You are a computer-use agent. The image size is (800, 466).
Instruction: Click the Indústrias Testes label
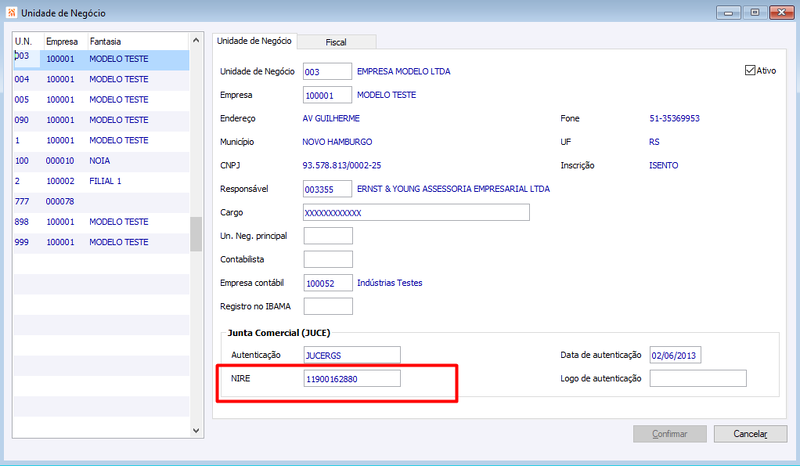(x=389, y=283)
